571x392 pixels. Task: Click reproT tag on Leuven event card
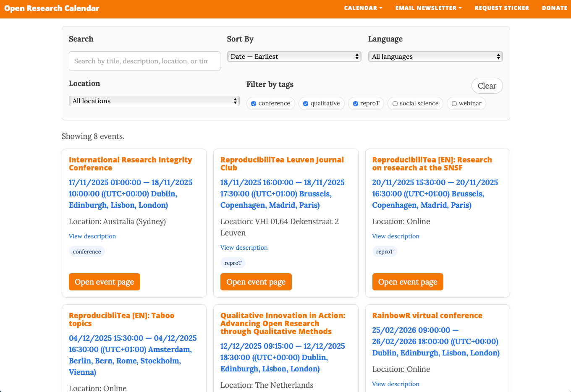tap(233, 263)
